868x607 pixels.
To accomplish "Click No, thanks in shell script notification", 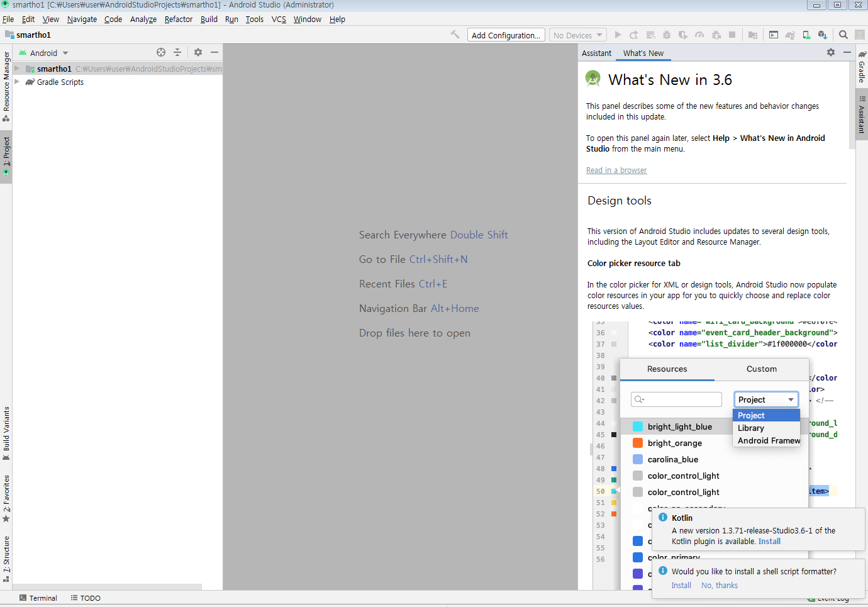I will coord(720,585).
